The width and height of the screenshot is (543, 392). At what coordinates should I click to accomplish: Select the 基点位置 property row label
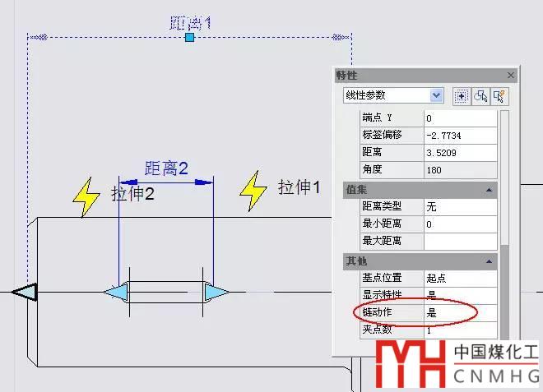[x=392, y=278]
